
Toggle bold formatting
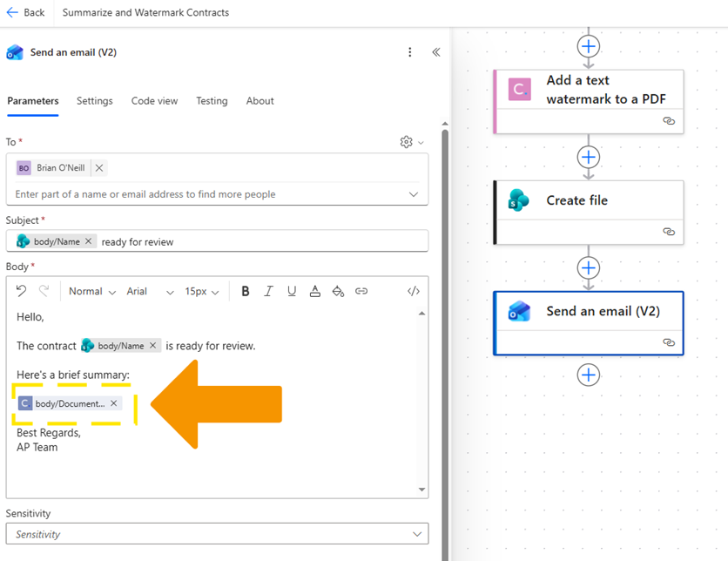tap(246, 291)
